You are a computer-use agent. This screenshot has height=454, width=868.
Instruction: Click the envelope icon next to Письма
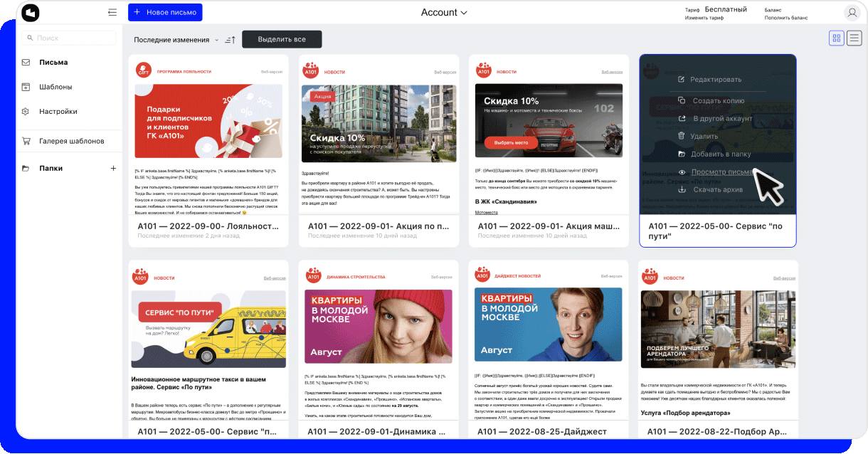(26, 62)
